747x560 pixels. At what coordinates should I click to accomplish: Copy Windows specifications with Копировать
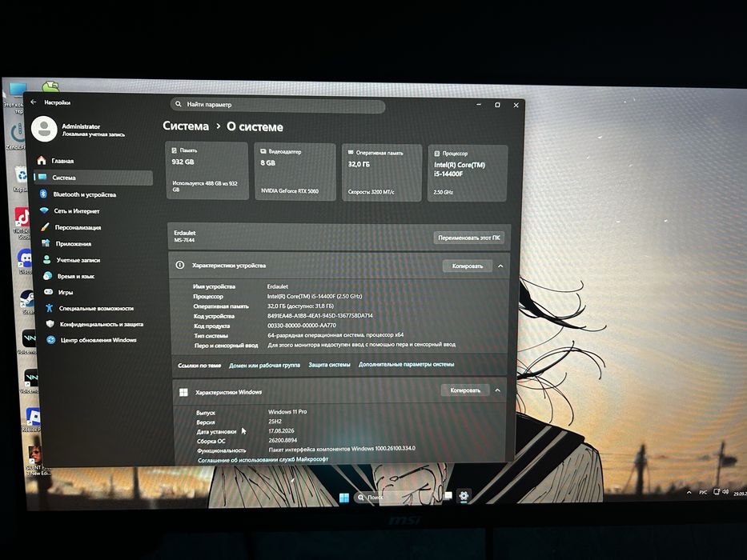465,390
